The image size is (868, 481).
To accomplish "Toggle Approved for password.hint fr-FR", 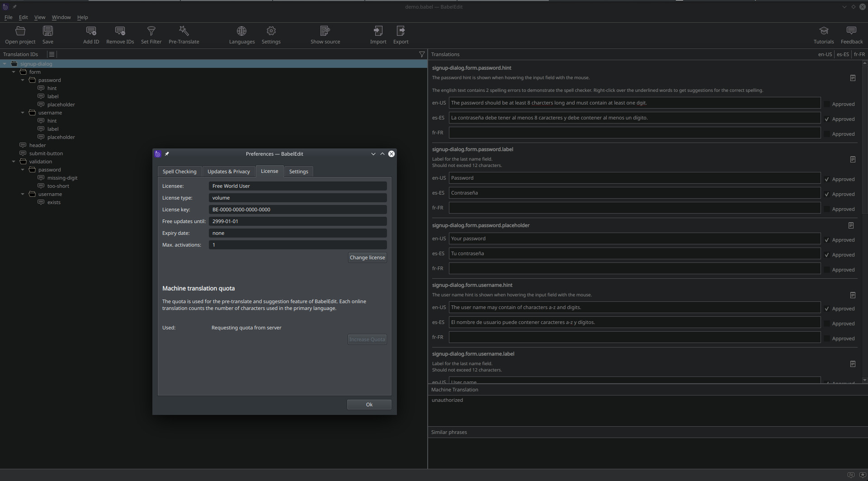I will (826, 134).
